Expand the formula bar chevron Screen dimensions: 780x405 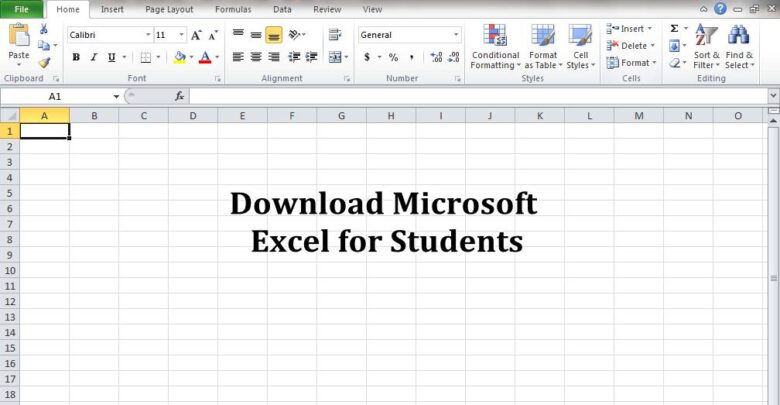click(x=773, y=96)
